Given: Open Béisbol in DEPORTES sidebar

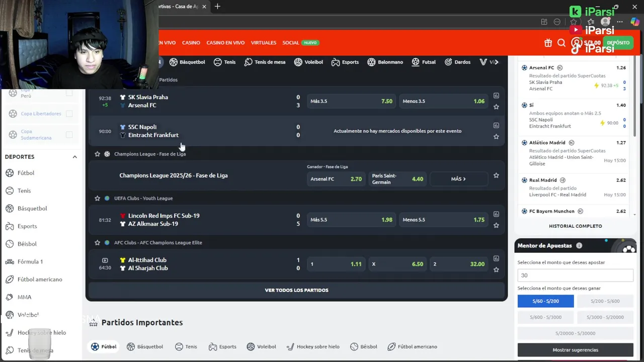Looking at the screenshot, I should 27,244.
